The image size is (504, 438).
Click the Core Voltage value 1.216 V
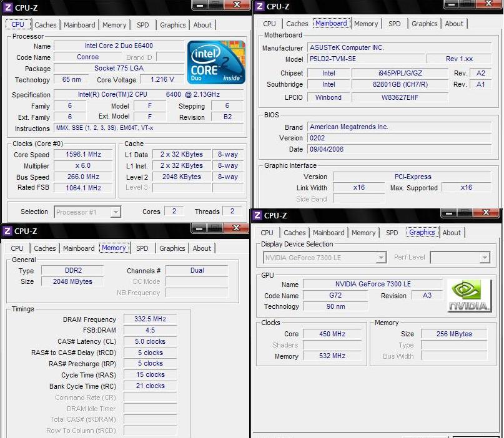[162, 79]
